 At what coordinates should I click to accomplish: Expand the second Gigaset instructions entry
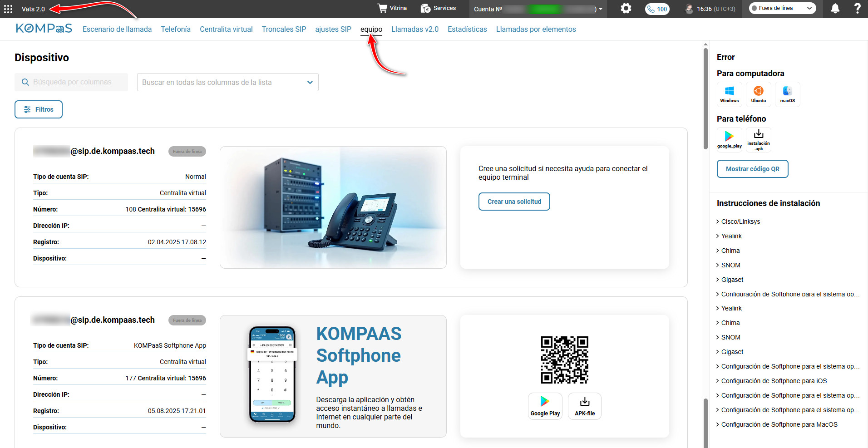coord(730,352)
